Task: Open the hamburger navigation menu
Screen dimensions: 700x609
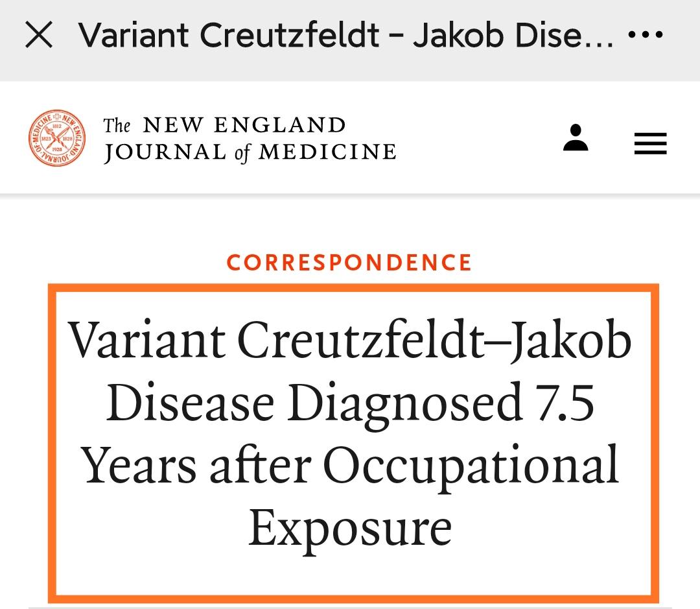Action: click(x=650, y=143)
